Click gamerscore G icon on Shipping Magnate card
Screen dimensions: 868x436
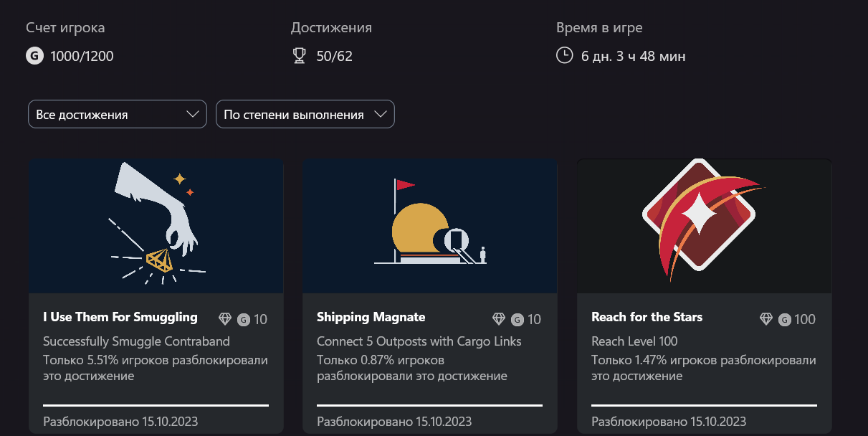[518, 320]
